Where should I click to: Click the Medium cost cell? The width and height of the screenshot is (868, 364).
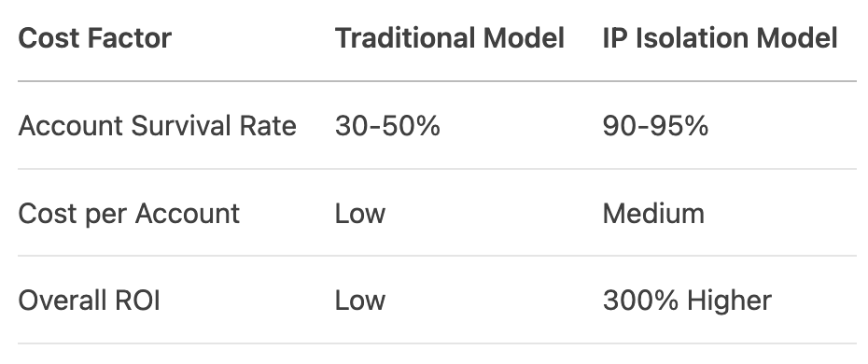click(653, 214)
